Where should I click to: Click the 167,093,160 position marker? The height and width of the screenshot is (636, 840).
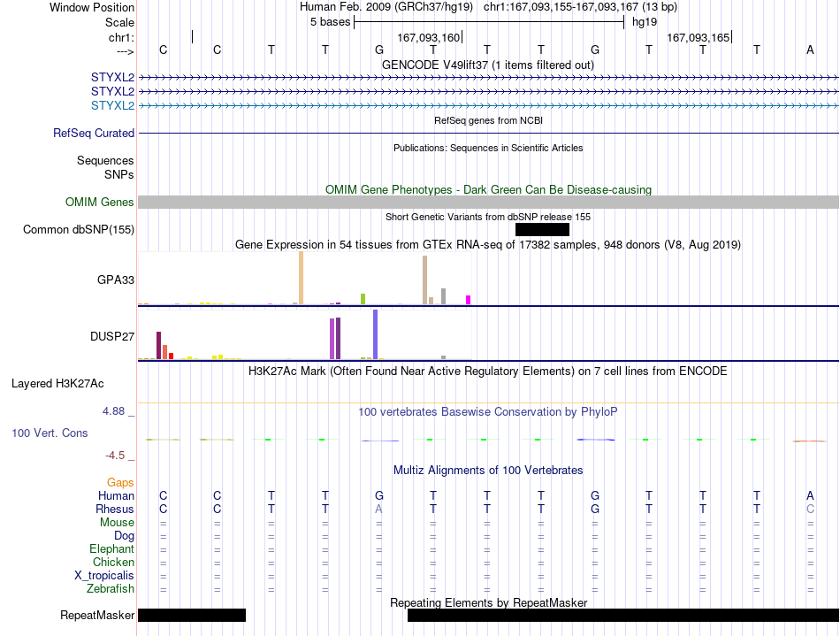429,37
